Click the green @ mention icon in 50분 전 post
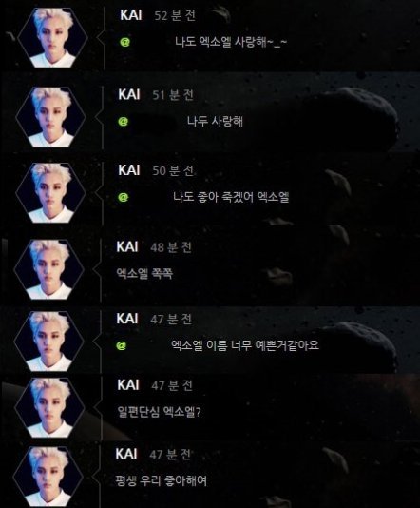420x508 pixels. [x=123, y=197]
